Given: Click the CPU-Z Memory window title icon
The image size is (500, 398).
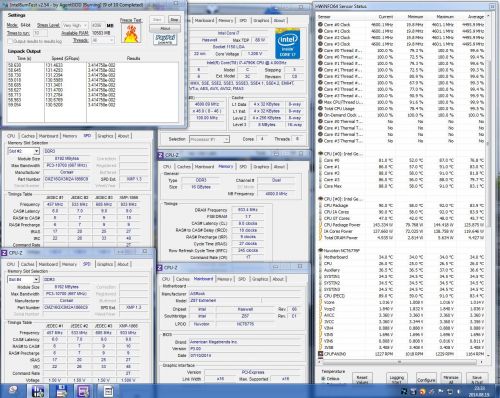Looking at the screenshot, I should tap(160, 155).
